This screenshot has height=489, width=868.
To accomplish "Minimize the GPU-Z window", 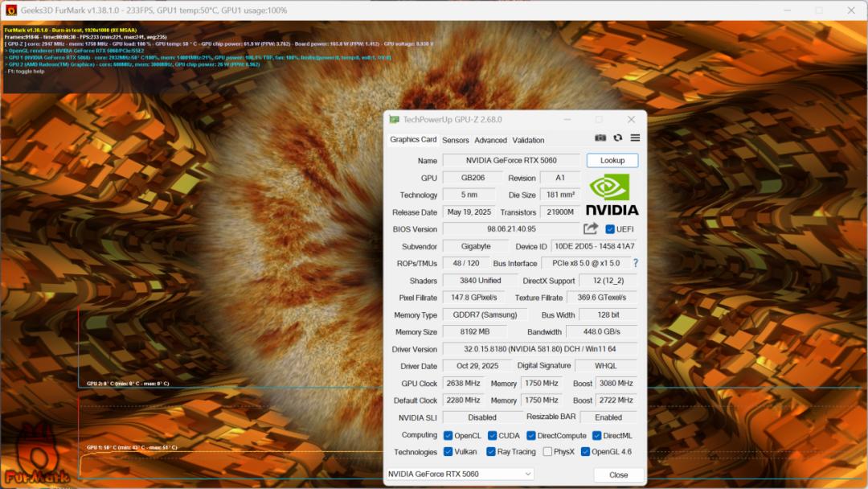I will click(x=567, y=120).
